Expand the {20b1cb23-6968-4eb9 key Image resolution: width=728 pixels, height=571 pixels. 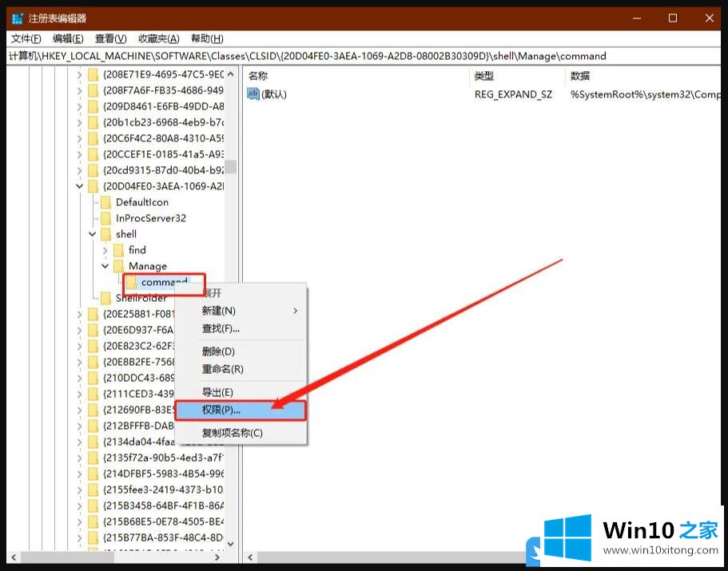click(x=79, y=122)
